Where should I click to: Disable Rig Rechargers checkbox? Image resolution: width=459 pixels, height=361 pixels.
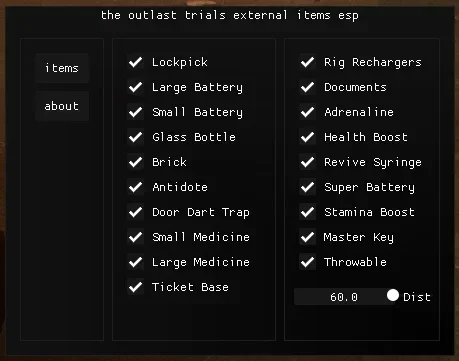(308, 62)
